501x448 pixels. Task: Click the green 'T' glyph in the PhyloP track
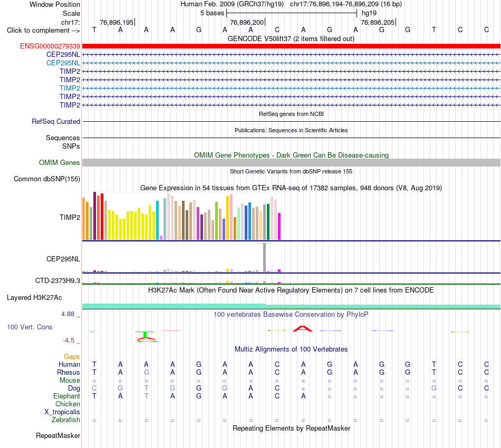(x=145, y=334)
